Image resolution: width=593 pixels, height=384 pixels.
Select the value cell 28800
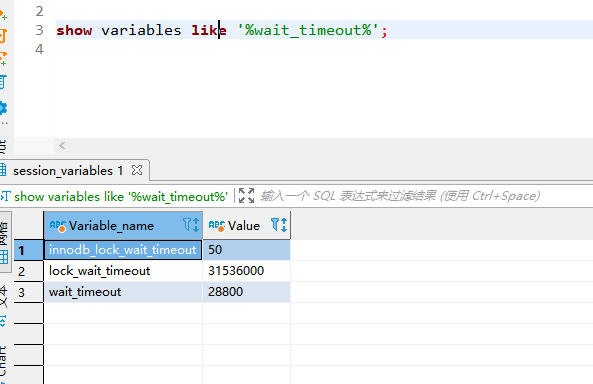[x=246, y=292]
